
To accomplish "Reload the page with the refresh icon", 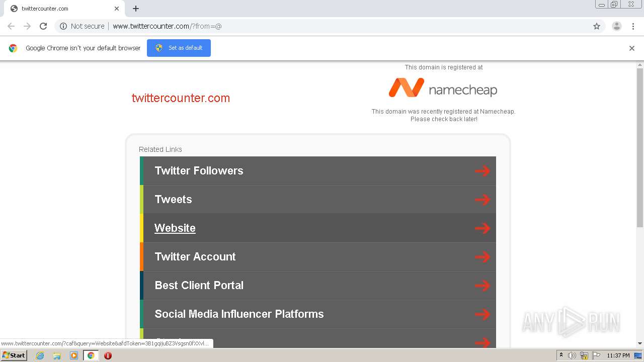I will pyautogui.click(x=43, y=26).
